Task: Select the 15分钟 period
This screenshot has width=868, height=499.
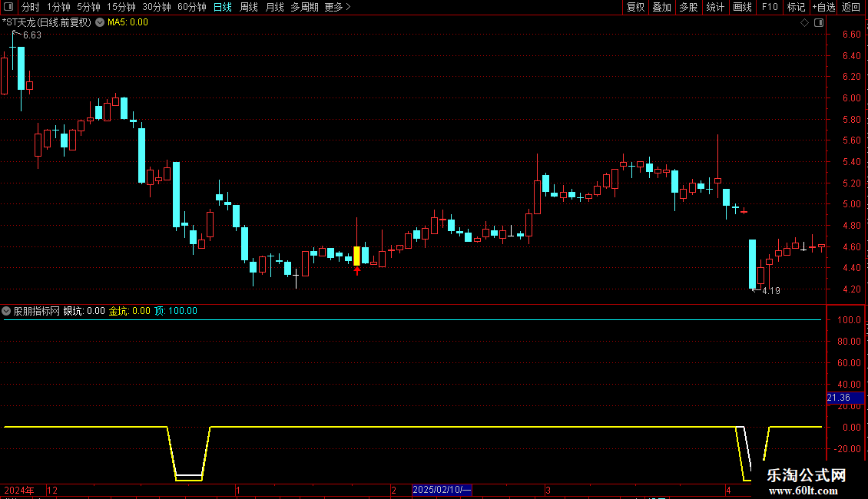Action: tap(121, 7)
